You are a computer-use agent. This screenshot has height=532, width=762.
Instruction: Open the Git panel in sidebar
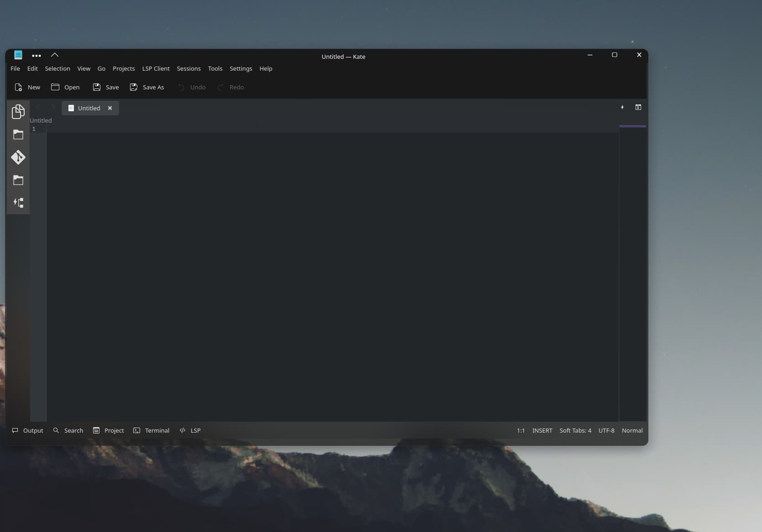tap(18, 157)
